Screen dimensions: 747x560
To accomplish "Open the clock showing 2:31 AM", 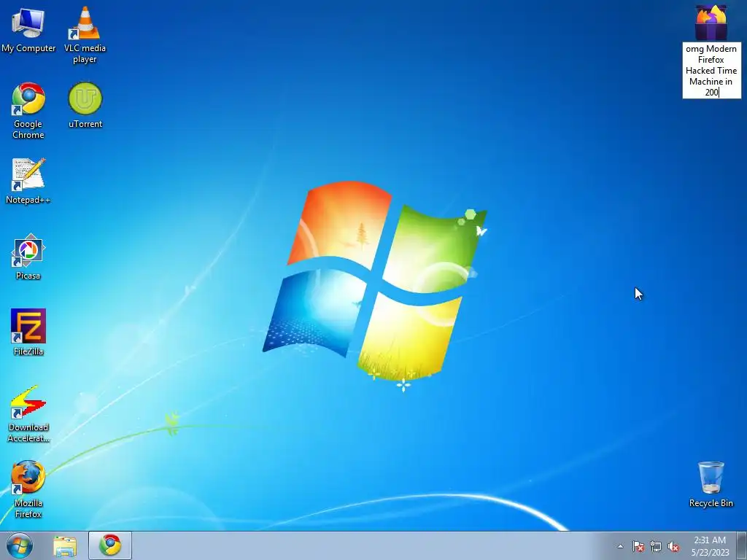I will (x=710, y=545).
